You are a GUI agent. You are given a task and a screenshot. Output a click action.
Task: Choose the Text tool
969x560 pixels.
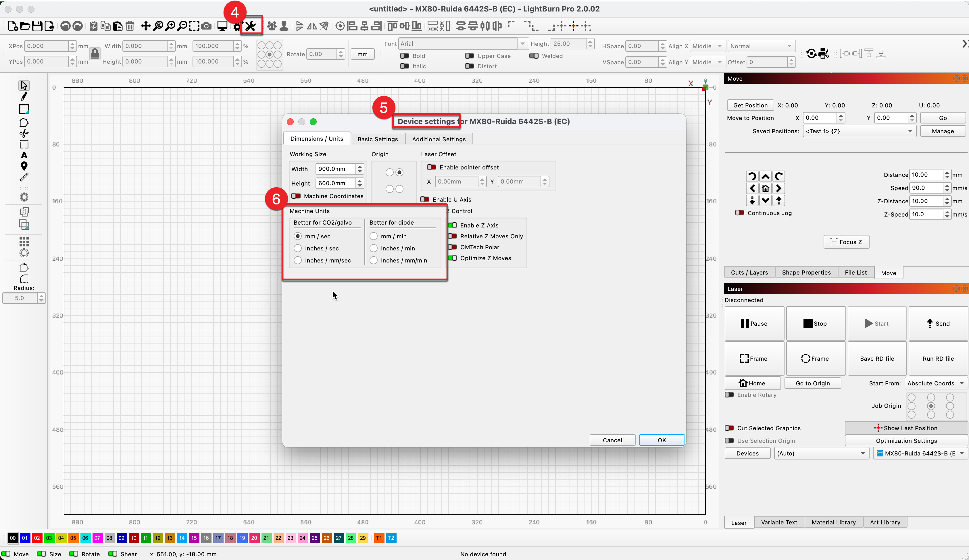(24, 155)
